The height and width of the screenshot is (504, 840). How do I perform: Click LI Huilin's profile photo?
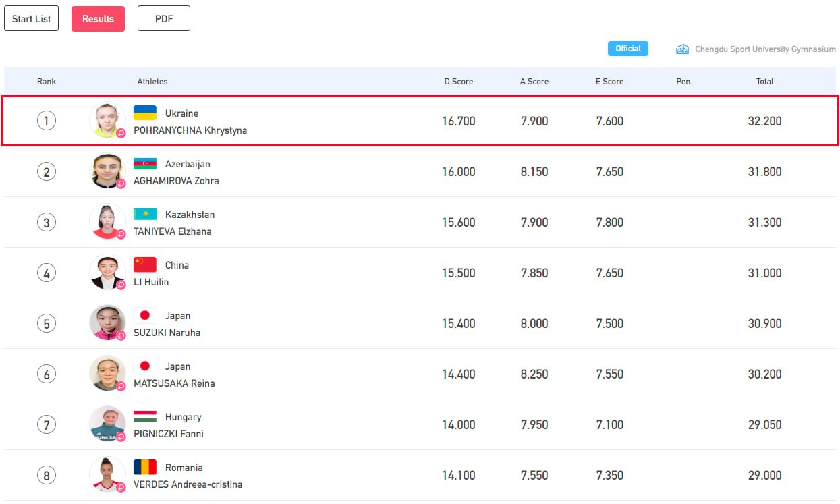107,273
